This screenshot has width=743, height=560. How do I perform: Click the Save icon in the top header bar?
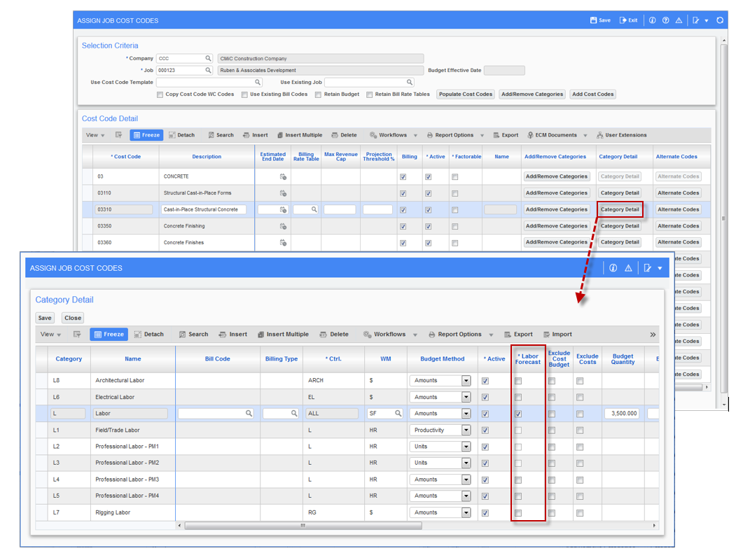point(600,20)
